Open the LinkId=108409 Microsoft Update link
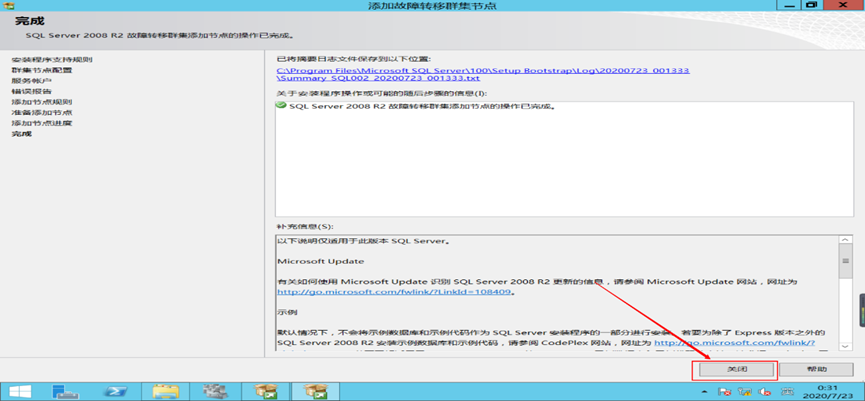 (396, 292)
